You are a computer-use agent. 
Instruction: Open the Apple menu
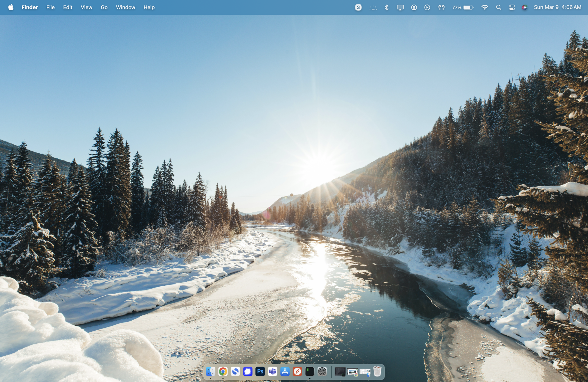coord(11,7)
